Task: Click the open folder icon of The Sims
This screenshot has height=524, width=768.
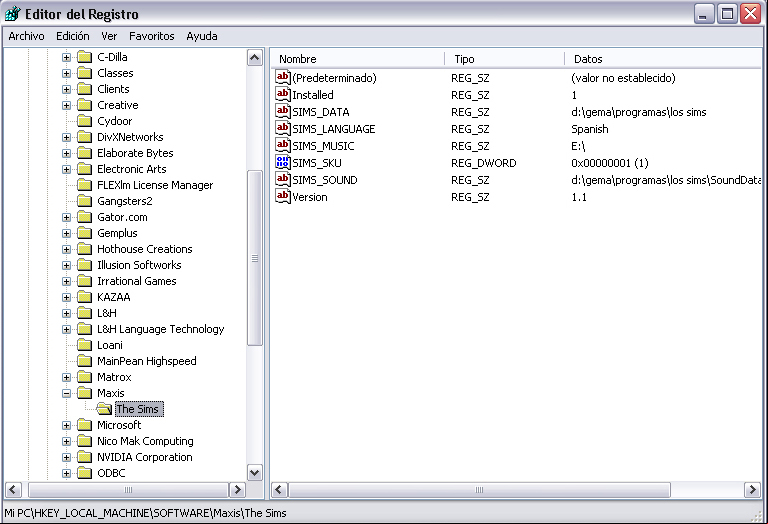Action: [x=104, y=408]
